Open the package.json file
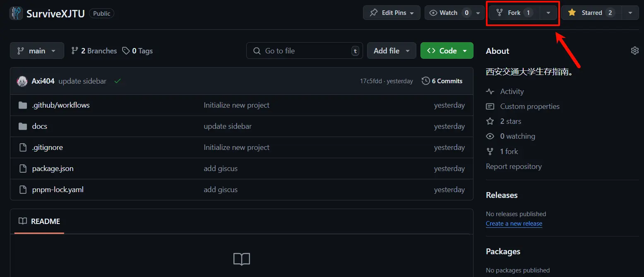 (53, 169)
